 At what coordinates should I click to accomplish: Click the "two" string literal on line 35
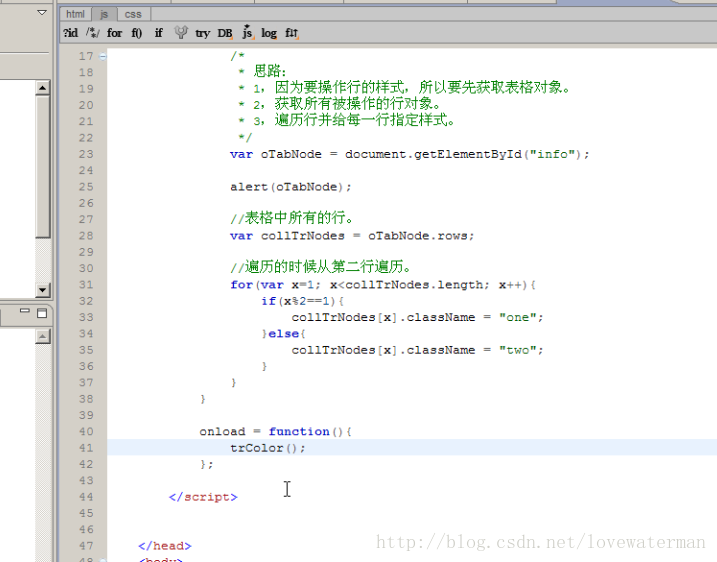(518, 350)
